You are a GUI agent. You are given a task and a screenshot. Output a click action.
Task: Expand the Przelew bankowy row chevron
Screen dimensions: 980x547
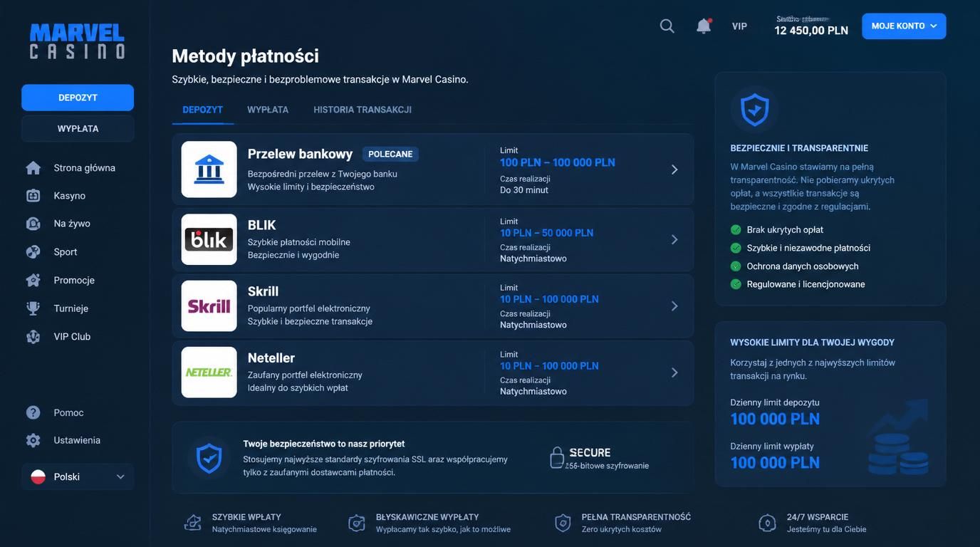(x=674, y=170)
